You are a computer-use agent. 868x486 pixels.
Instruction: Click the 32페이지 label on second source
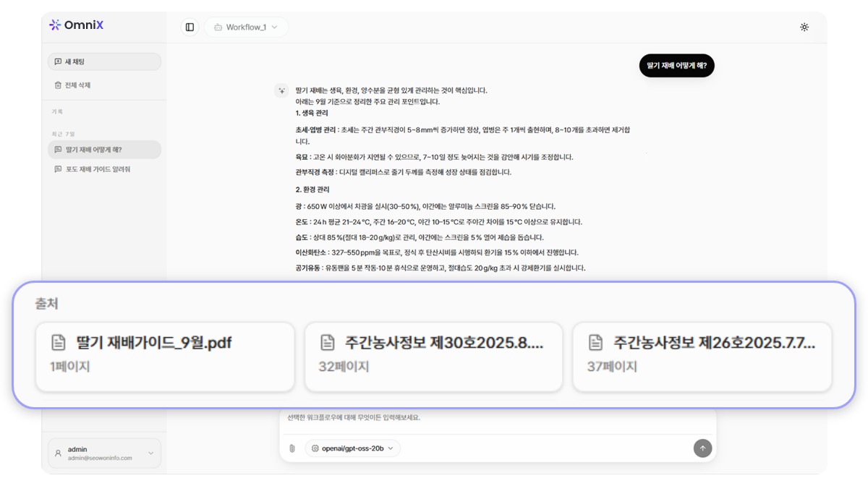(x=344, y=367)
